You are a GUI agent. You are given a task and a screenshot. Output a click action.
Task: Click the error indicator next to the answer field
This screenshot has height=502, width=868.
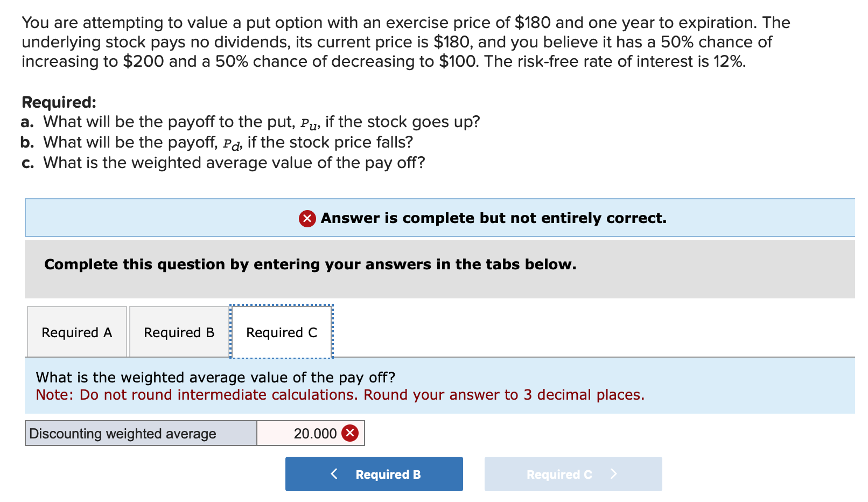pos(350,433)
